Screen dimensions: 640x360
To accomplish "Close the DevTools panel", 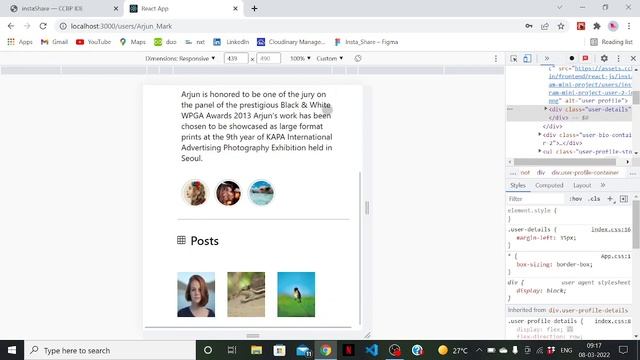I will pos(633,58).
